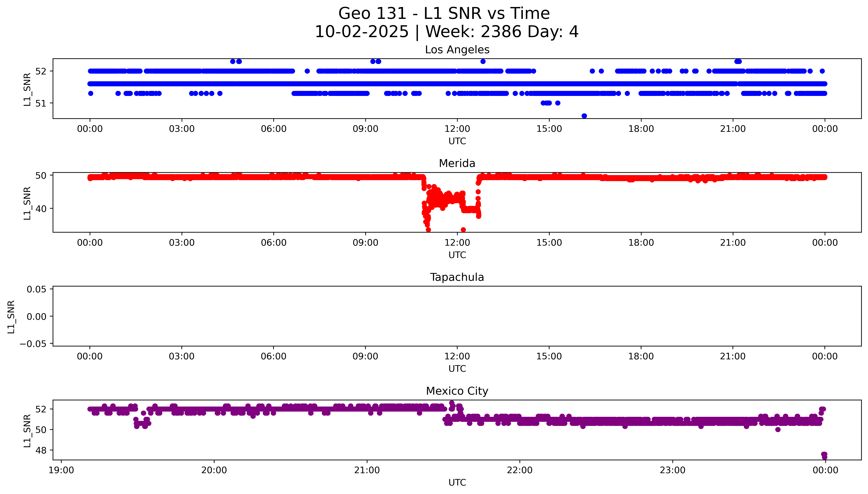Click the L1_SNR y-axis label of Tapachula
The width and height of the screenshot is (868, 494).
[11, 317]
